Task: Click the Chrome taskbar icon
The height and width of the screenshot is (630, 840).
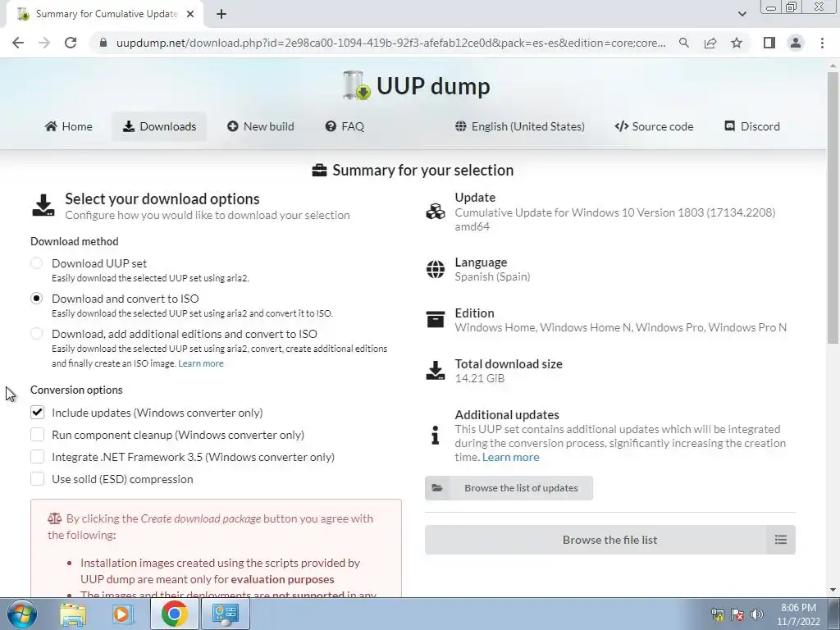Action: pos(175,614)
